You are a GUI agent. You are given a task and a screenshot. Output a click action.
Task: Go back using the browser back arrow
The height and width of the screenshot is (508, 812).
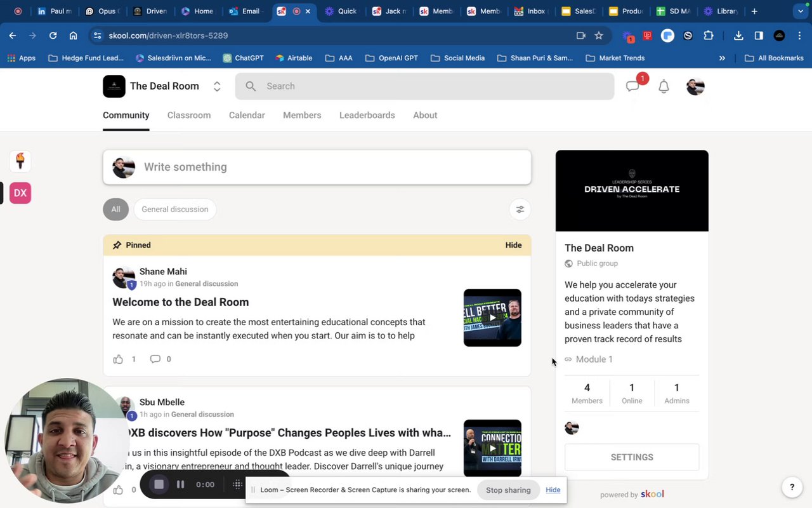(13, 36)
